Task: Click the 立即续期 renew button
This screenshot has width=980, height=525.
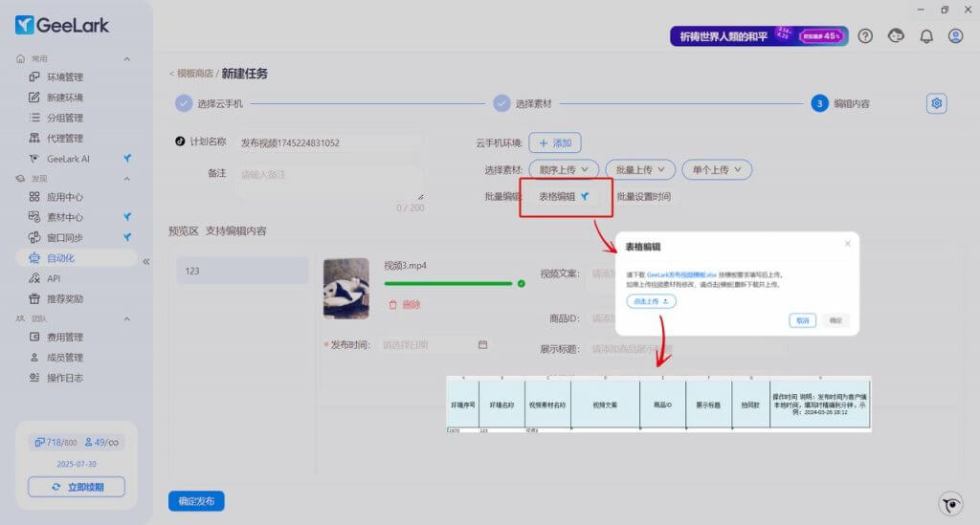Action: (77, 487)
